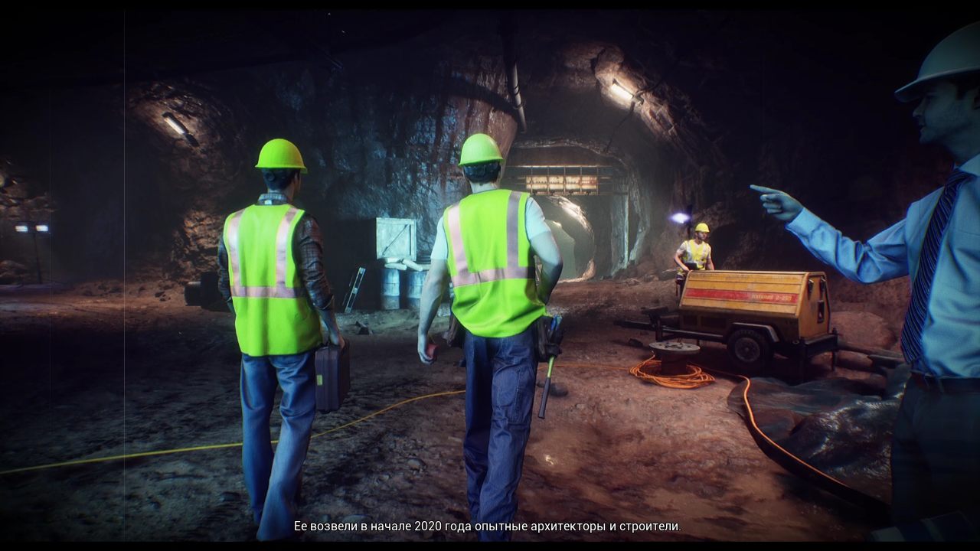Viewport: 980px width, 551px height.
Task: Click the yellow generator trailer
Action: (x=754, y=300)
